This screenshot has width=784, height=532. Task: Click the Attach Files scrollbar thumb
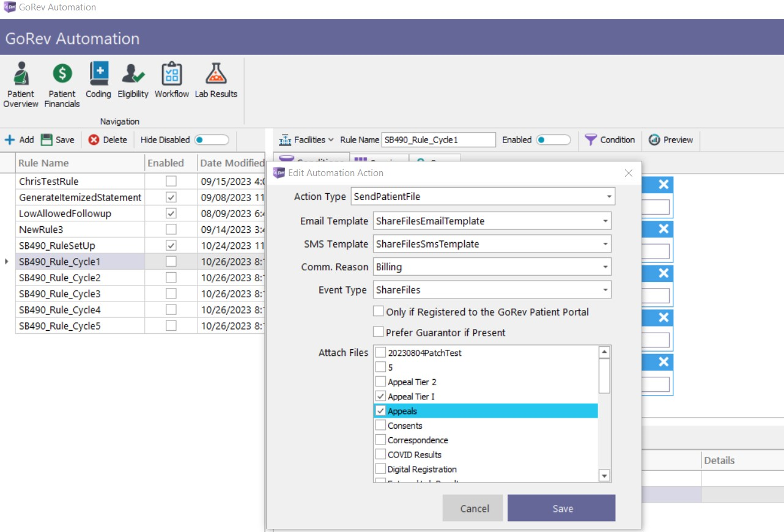[x=604, y=375]
